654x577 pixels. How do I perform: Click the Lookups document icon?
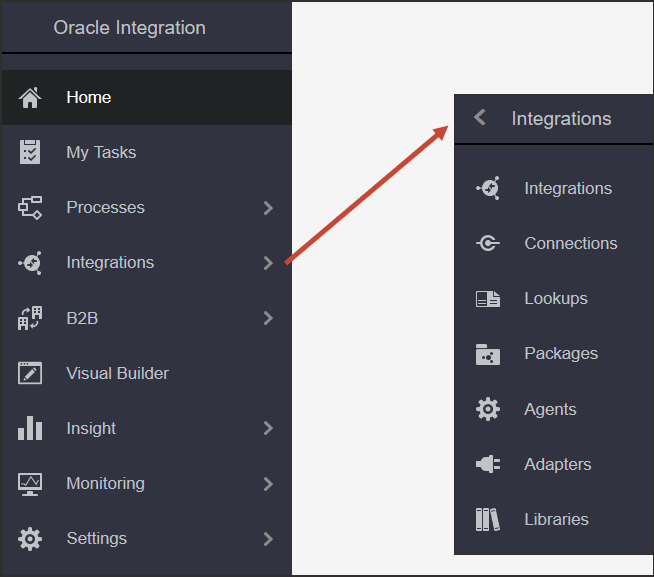[488, 299]
